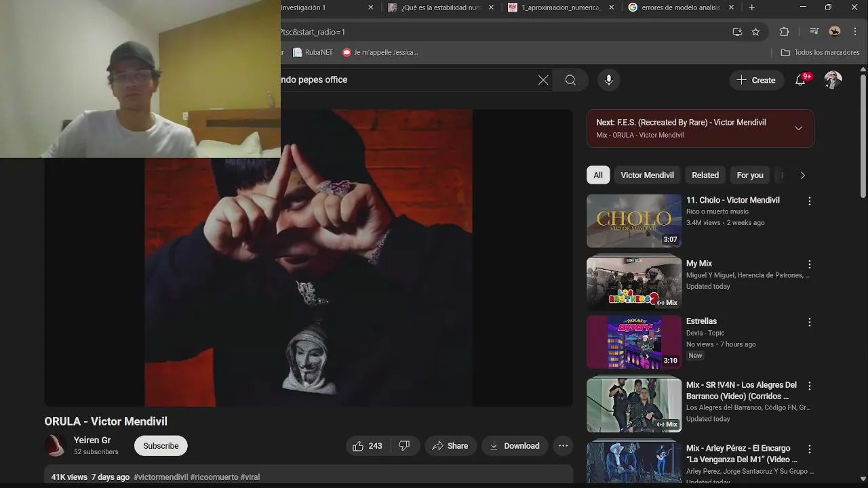Open more actions ellipsis below video

point(563,445)
